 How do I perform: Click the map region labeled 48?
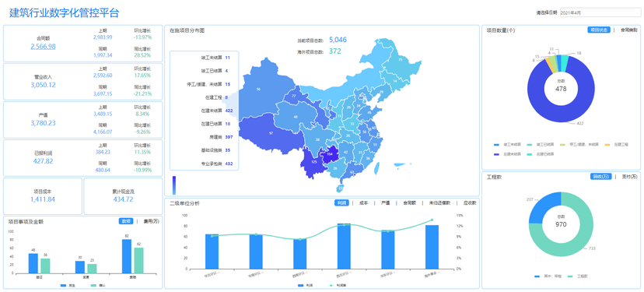296,117
